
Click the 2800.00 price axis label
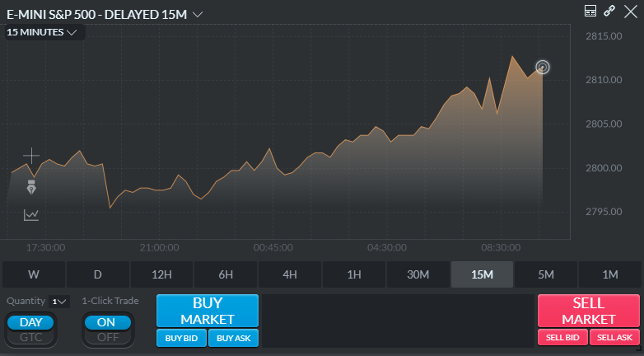[604, 168]
